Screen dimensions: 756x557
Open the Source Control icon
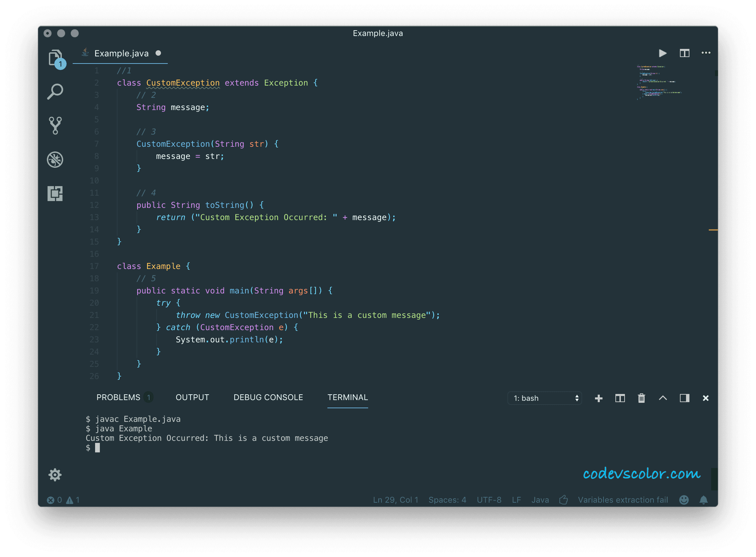(x=55, y=125)
